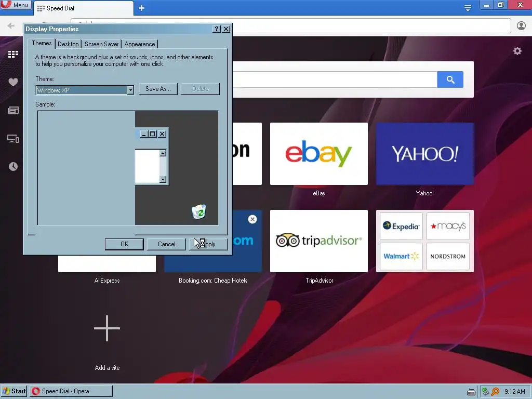Open Speed Dial customize gear icon
The height and width of the screenshot is (399, 532).
tap(517, 51)
